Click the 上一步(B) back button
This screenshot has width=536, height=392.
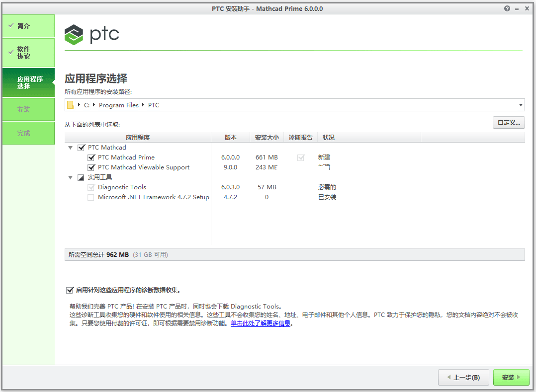(463, 378)
